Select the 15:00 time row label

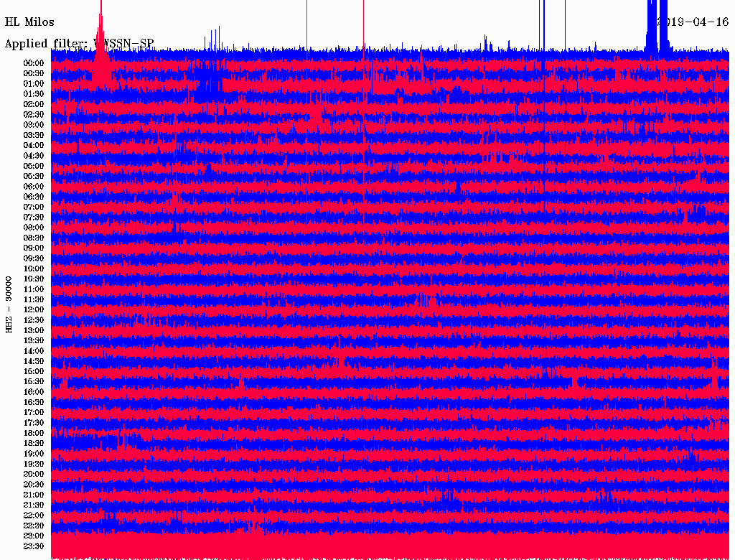[x=34, y=371]
